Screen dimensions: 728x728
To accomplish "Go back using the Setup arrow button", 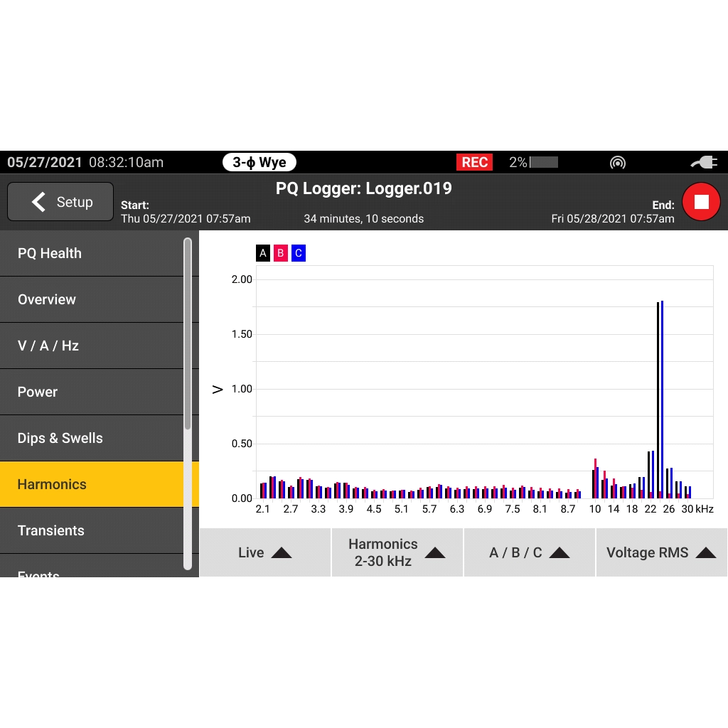I will click(x=60, y=201).
